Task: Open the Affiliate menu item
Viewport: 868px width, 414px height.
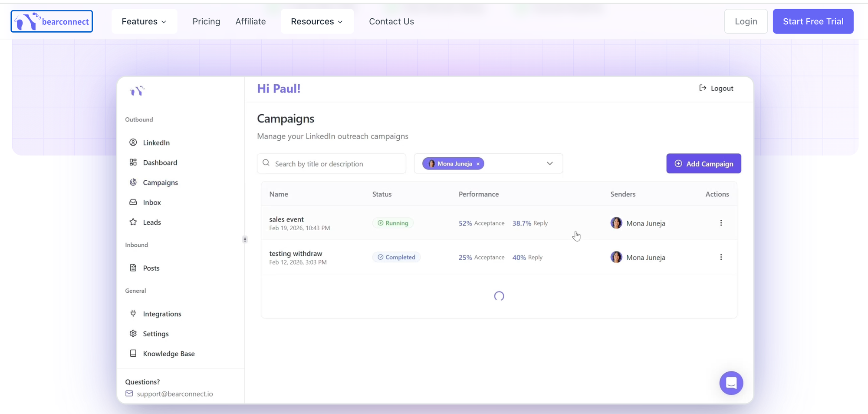Action: pos(250,21)
